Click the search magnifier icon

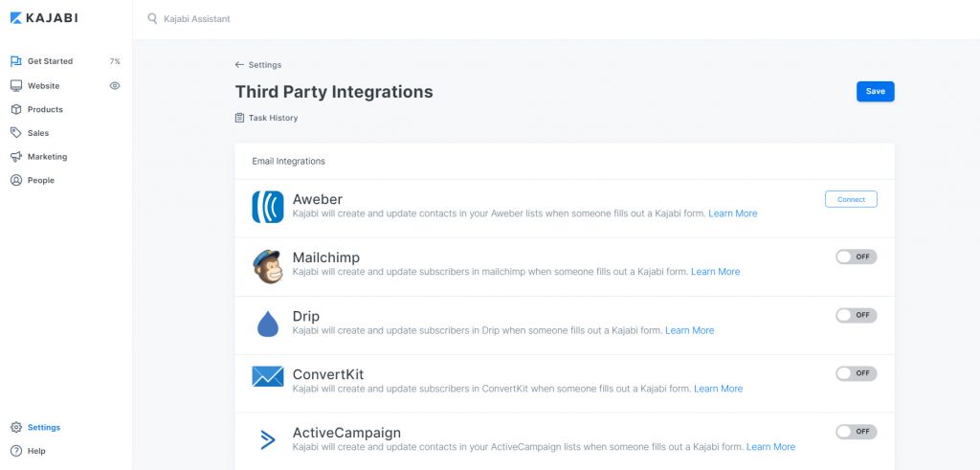coord(152,19)
